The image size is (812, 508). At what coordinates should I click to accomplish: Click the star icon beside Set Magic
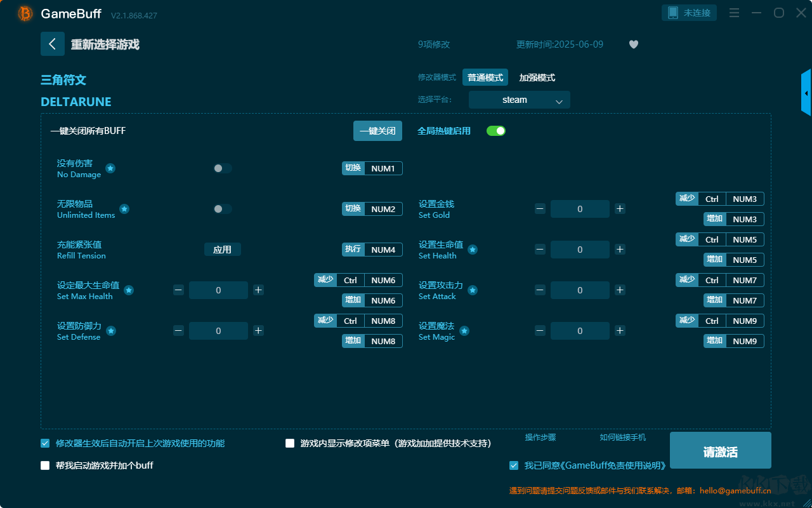point(464,331)
